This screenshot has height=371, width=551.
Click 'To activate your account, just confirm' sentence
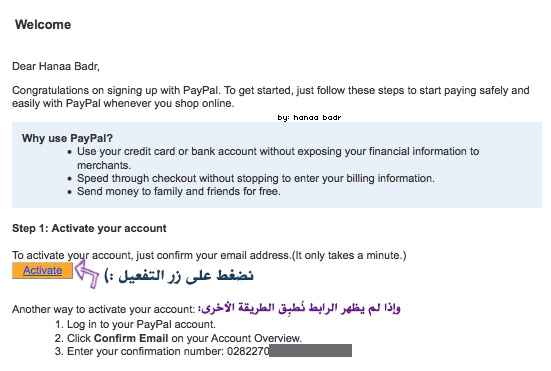click(x=209, y=255)
